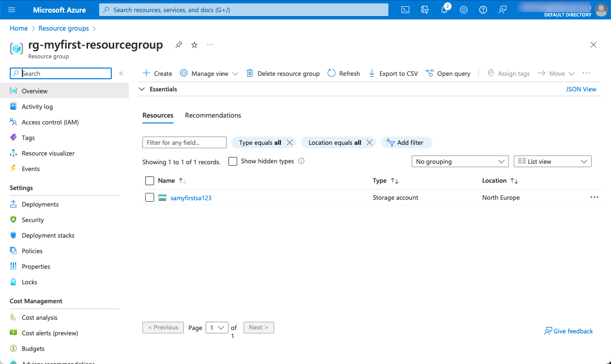The image size is (611, 364).
Task: Collapse the Essentials section
Action: [142, 89]
